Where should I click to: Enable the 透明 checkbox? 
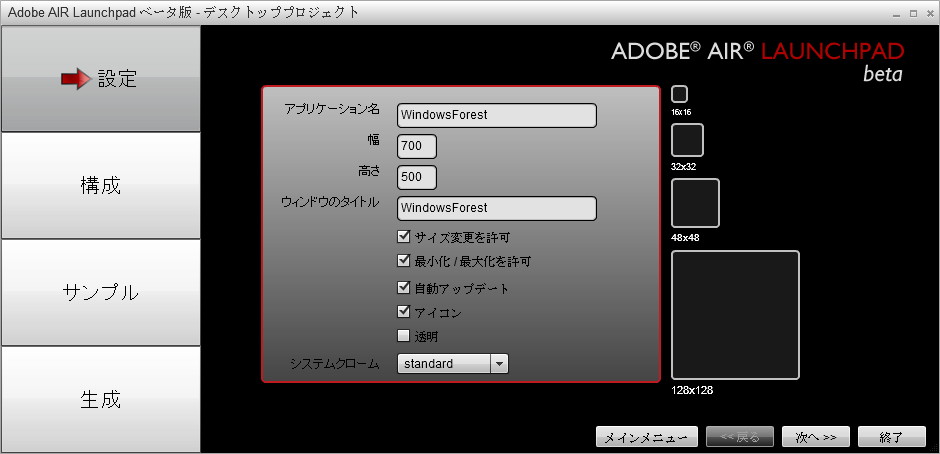[403, 336]
